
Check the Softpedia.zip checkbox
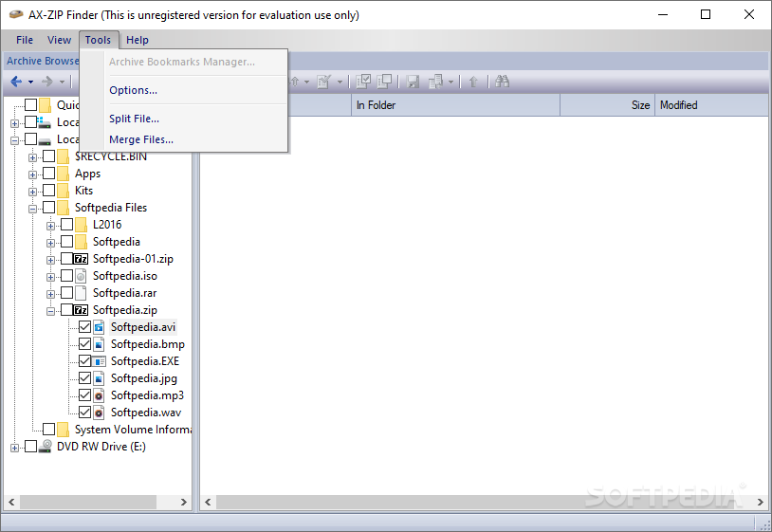point(67,309)
